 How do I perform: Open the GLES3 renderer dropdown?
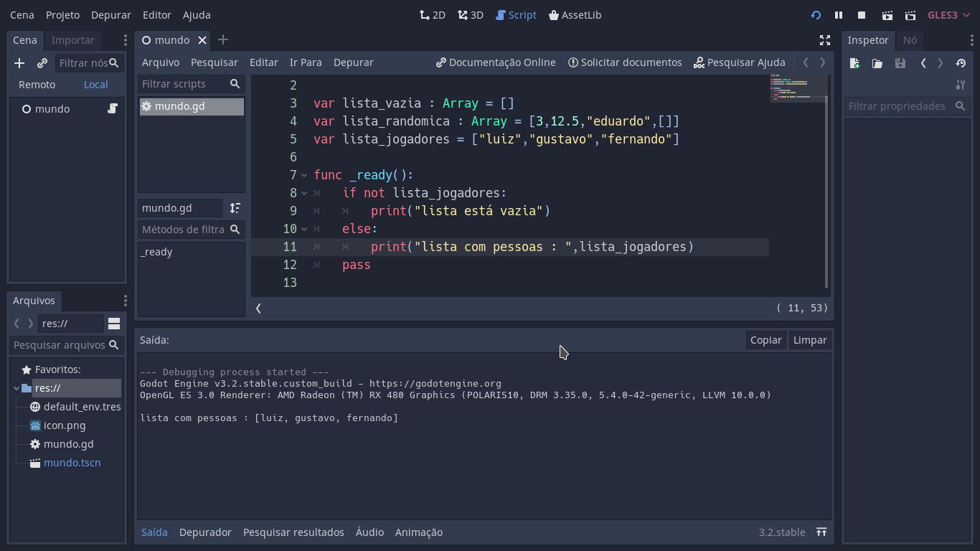948,15
